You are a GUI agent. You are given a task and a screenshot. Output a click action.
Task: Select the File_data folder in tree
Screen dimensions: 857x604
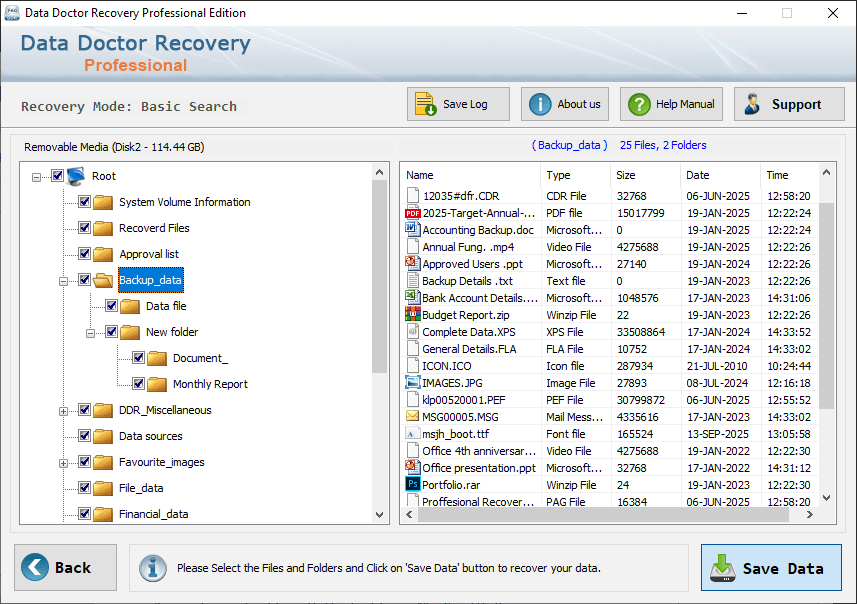pyautogui.click(x=141, y=488)
